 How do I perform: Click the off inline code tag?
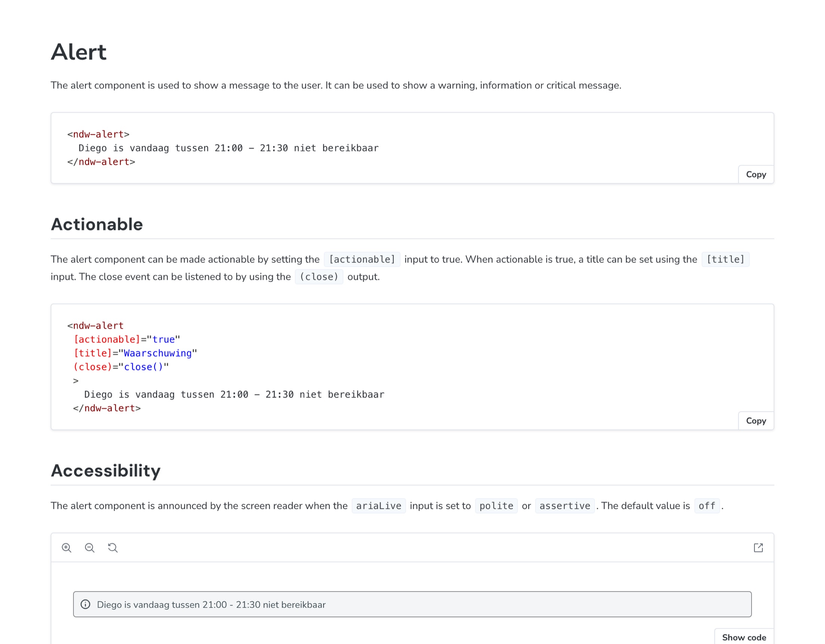point(707,506)
